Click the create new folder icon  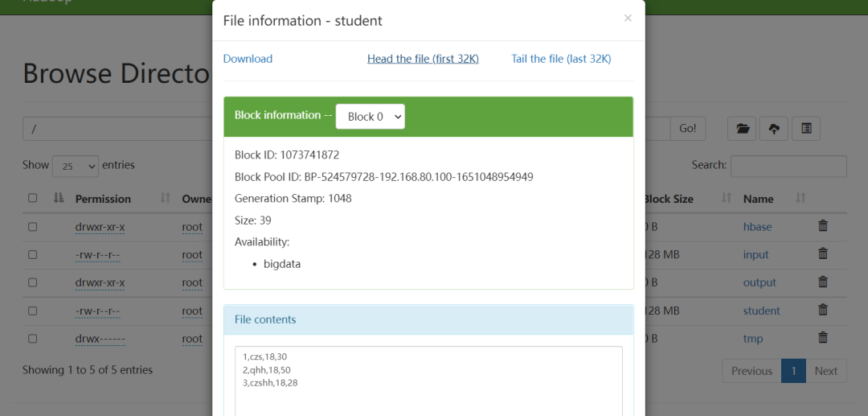click(x=742, y=129)
